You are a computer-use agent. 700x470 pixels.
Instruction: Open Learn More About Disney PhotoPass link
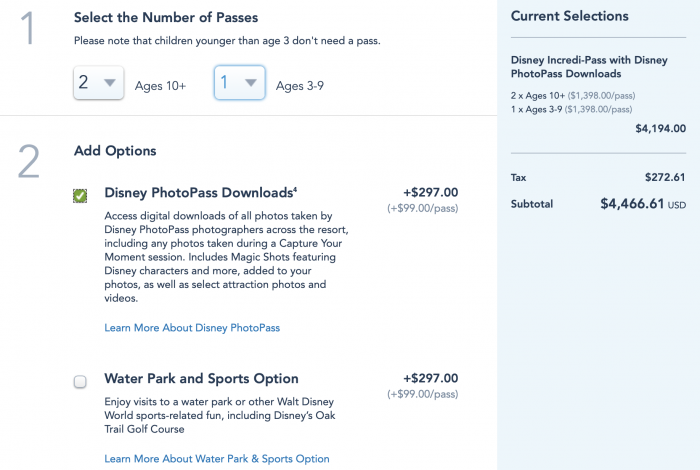point(192,328)
